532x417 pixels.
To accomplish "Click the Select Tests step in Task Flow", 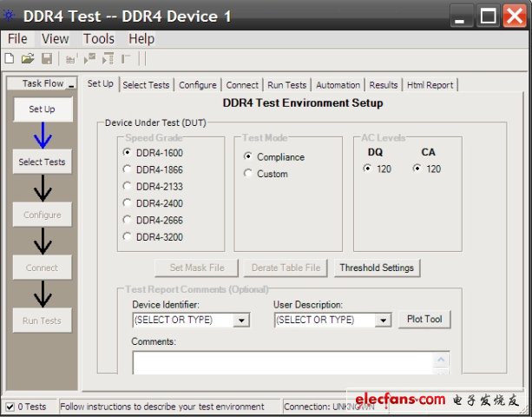I will click(42, 162).
